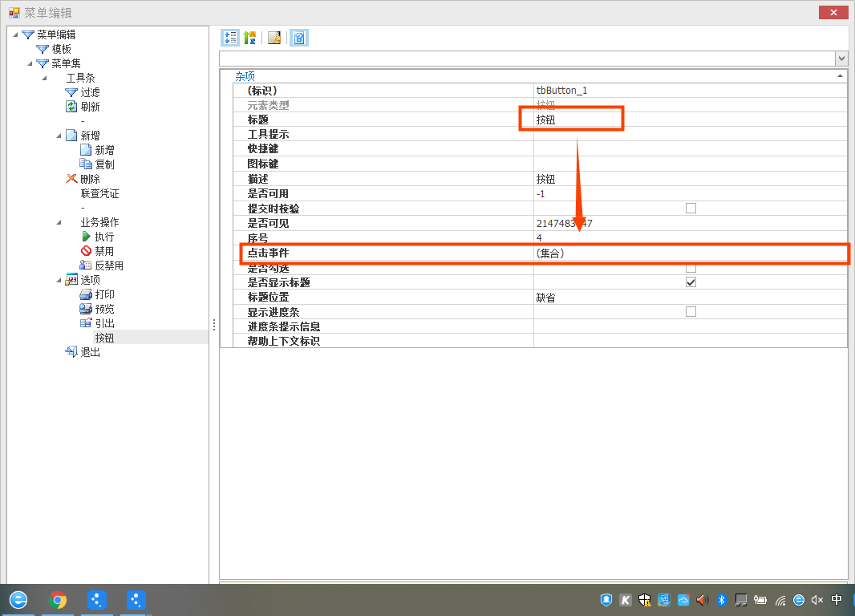This screenshot has width=855, height=616.
Task: Open Google Chrome from the taskbar
Action: click(57, 600)
